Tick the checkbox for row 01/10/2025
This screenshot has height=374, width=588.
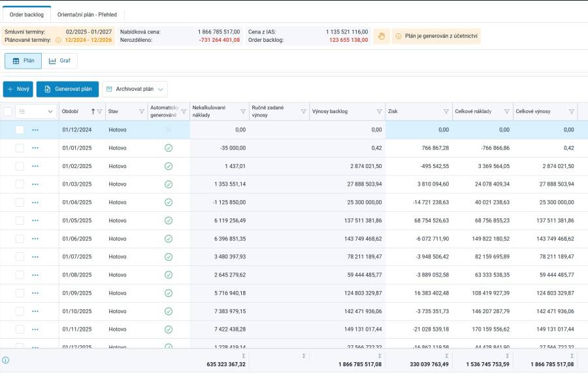click(x=20, y=311)
